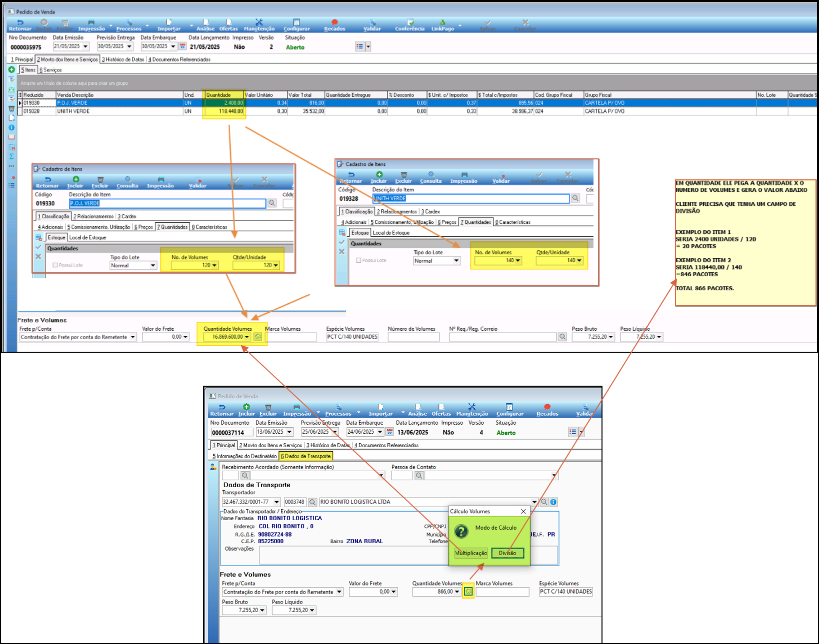Click Impressão in UNITH VERDE item window
819x644 pixels.
[x=464, y=177]
